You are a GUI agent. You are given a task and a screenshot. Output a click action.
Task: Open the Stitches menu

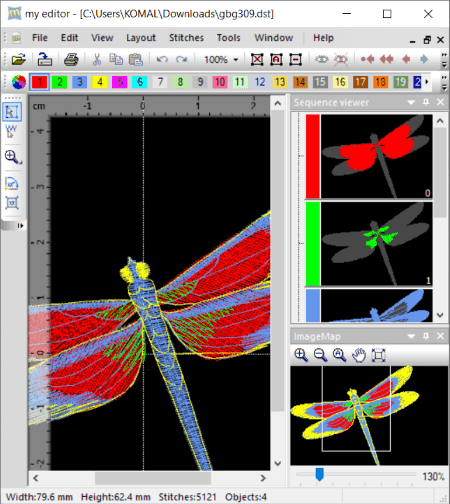(x=186, y=38)
